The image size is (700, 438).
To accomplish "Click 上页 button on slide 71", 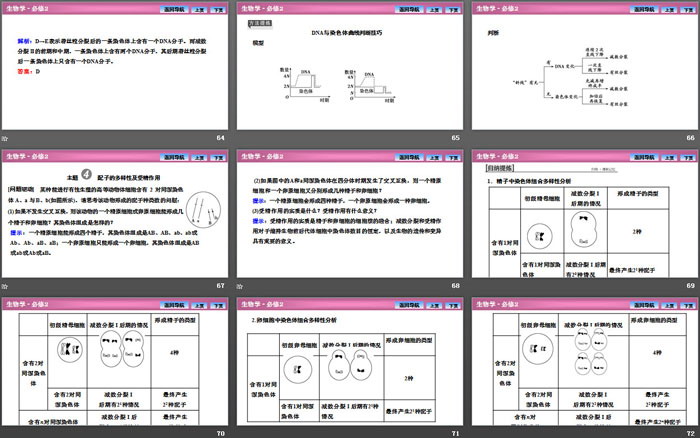I will tap(434, 305).
